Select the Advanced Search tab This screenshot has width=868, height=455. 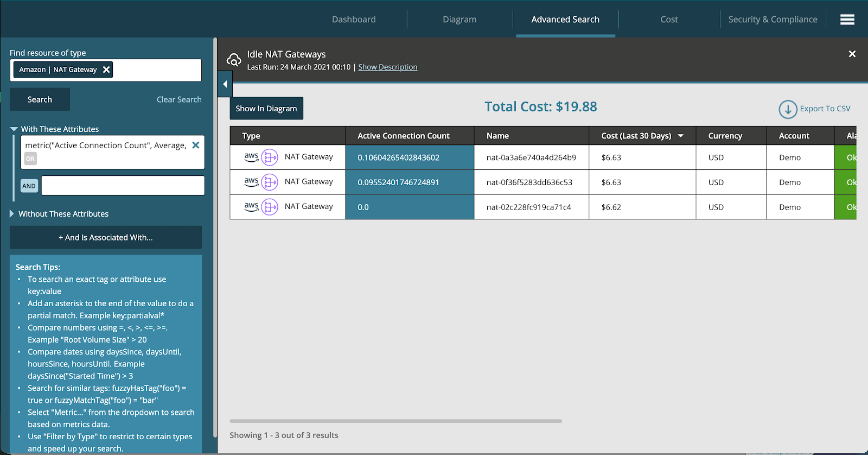click(565, 20)
